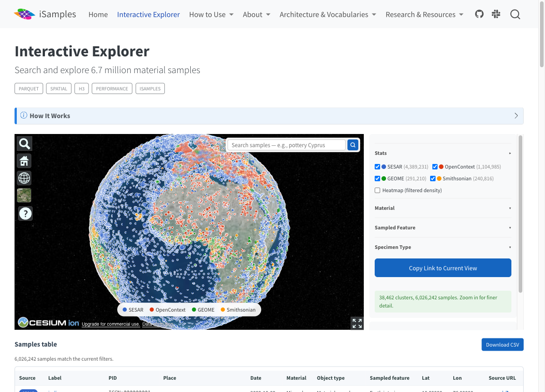Submit the sample search blue magnifier button
This screenshot has width=545, height=392.
tap(353, 145)
